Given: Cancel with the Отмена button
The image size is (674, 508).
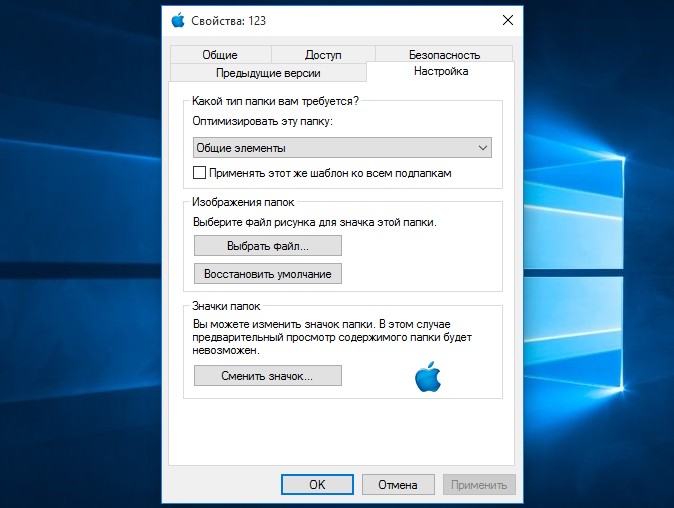Looking at the screenshot, I should pyautogui.click(x=398, y=484).
